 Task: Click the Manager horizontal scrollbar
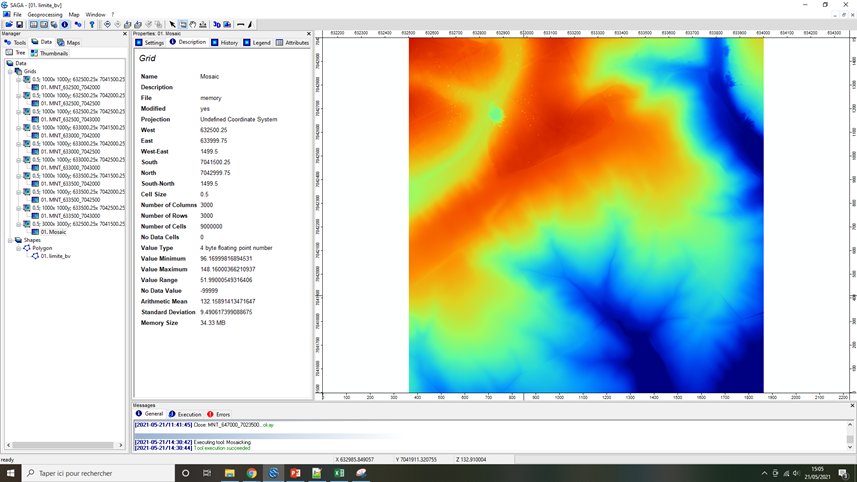tap(62, 445)
